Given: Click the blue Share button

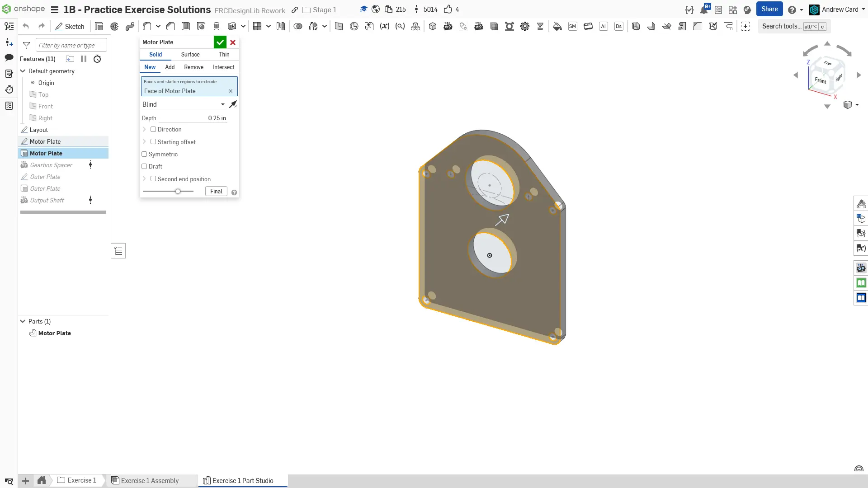Looking at the screenshot, I should [x=769, y=9].
